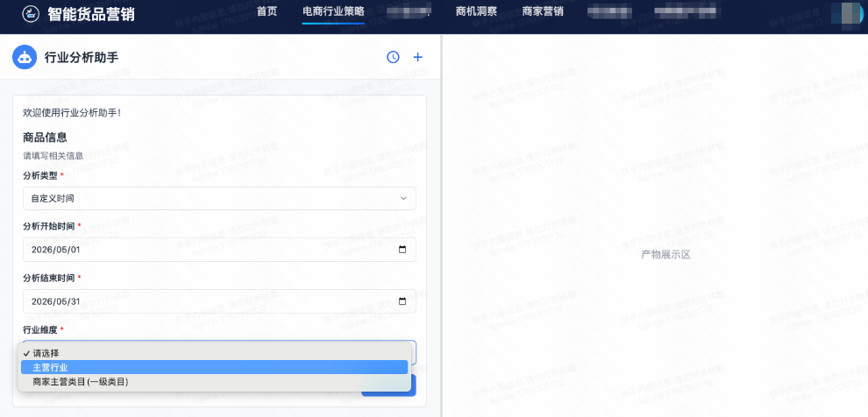
Task: Choose 主营行业 from the dropdown list
Action: point(214,367)
